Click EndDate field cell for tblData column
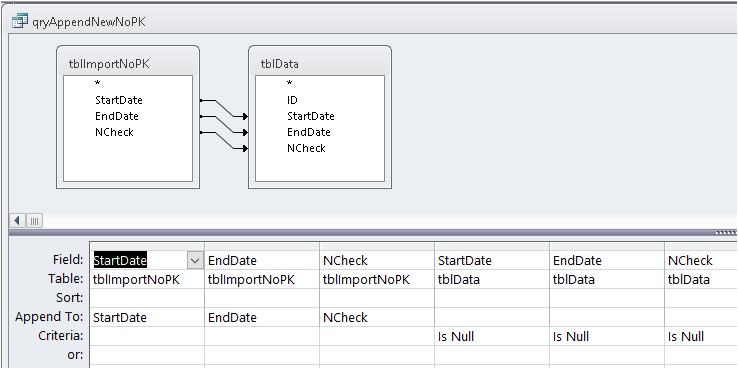Image resolution: width=738 pixels, height=369 pixels. pos(607,260)
